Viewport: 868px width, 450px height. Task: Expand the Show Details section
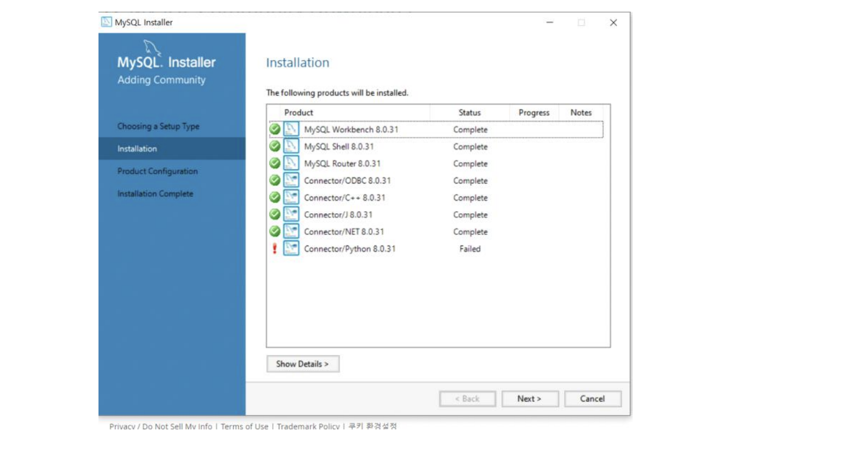click(303, 364)
